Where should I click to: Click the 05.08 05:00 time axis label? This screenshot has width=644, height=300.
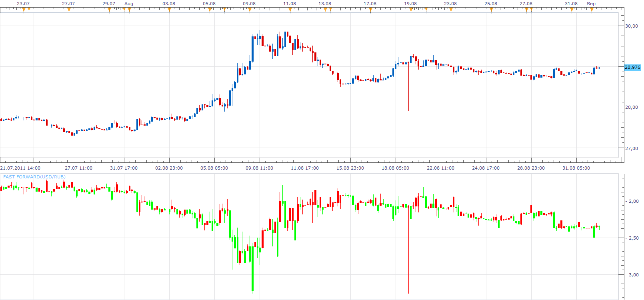pyautogui.click(x=214, y=168)
